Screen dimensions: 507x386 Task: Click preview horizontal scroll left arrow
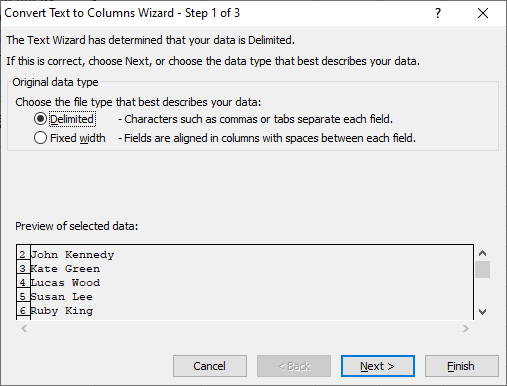coord(24,329)
